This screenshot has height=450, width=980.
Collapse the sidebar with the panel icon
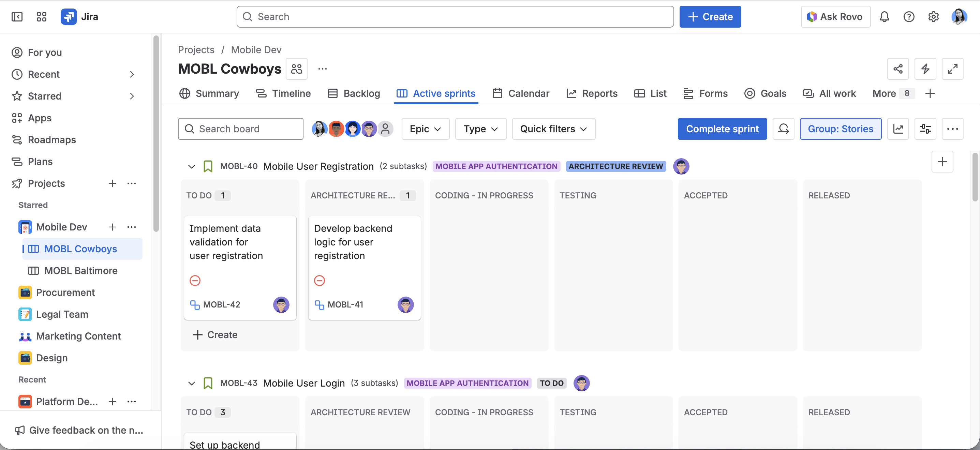point(17,17)
